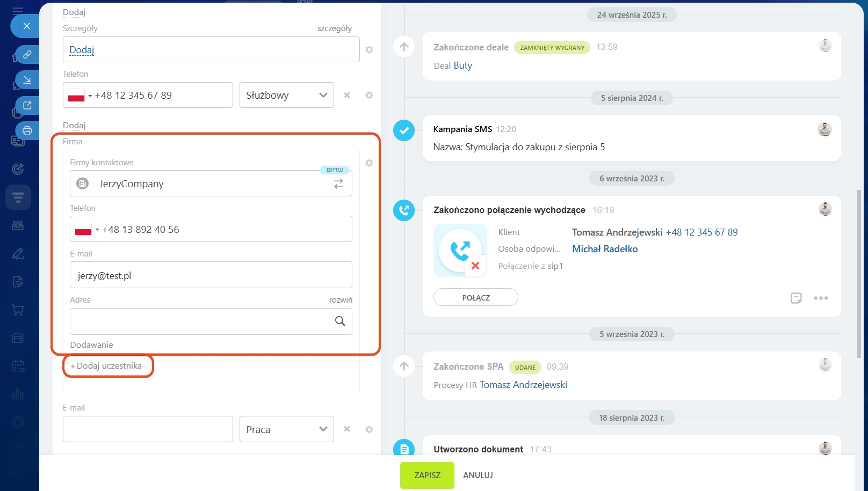Open the Praca email type dropdown
Screen dimensions: 868x491
coord(286,430)
